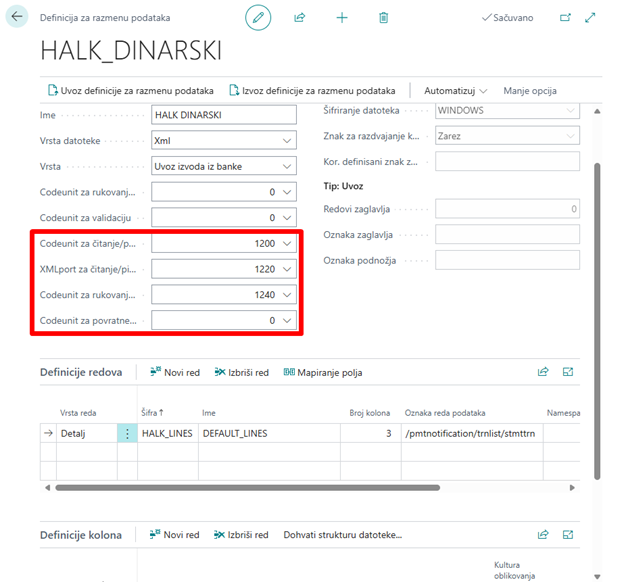Open page in new window icon
The height and width of the screenshot is (582, 624).
point(565,18)
